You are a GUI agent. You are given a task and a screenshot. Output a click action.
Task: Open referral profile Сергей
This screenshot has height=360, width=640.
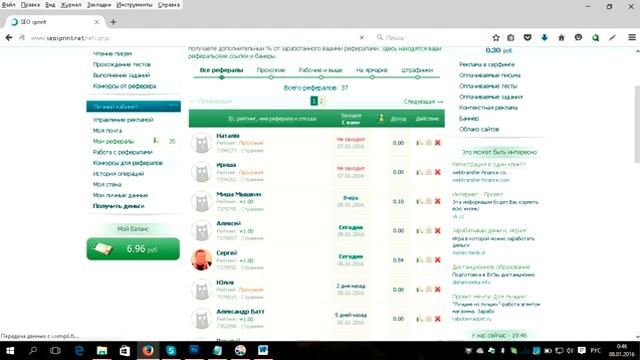point(227,253)
